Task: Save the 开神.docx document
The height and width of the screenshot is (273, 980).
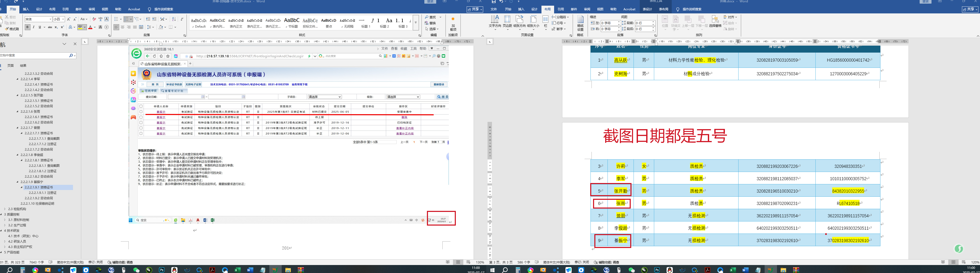Action: click(x=493, y=2)
